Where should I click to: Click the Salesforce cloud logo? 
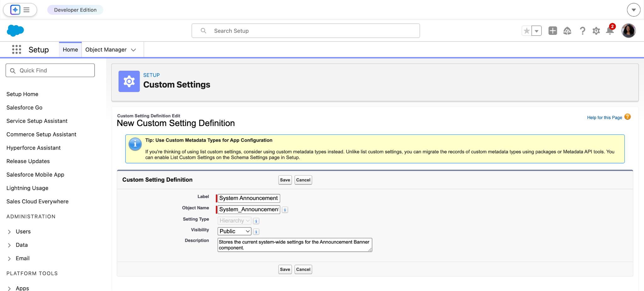tap(15, 30)
